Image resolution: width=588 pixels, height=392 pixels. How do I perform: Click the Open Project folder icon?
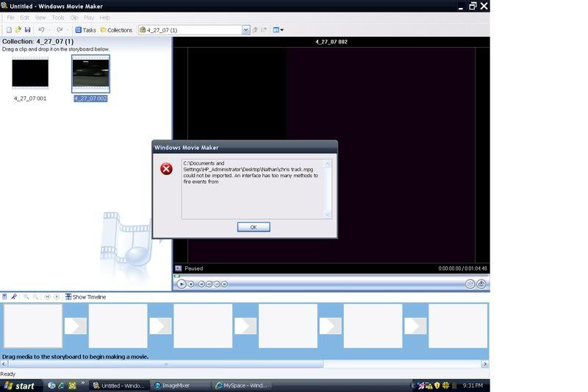click(18, 30)
